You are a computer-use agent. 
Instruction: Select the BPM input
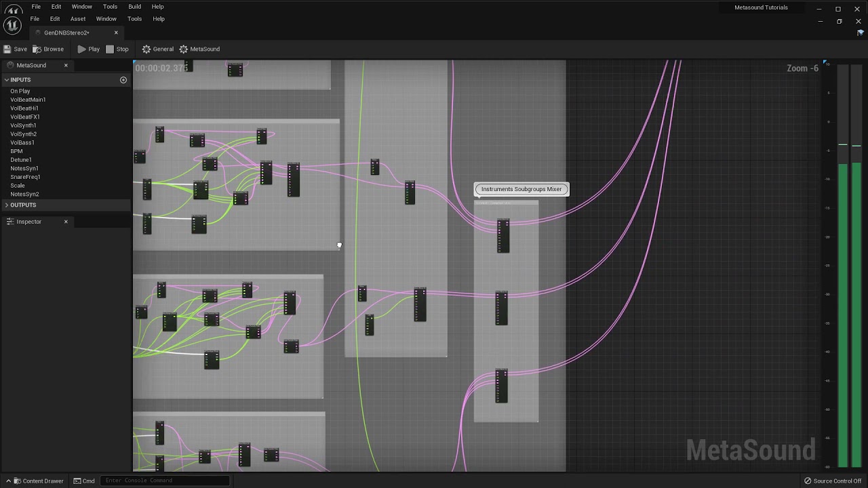(x=16, y=151)
